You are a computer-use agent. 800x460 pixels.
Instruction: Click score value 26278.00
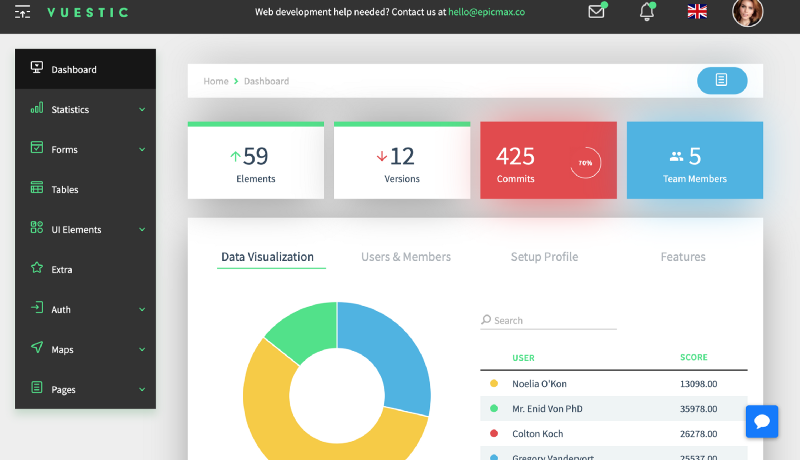point(698,434)
